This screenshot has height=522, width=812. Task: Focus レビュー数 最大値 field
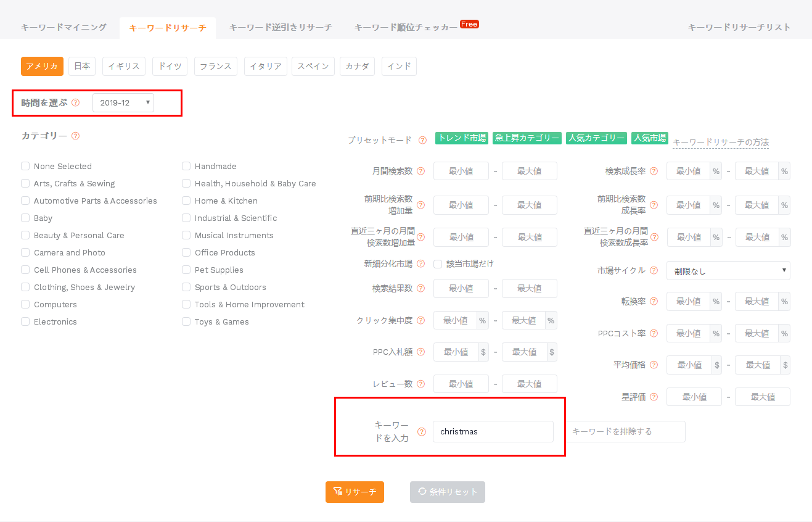[x=530, y=384]
